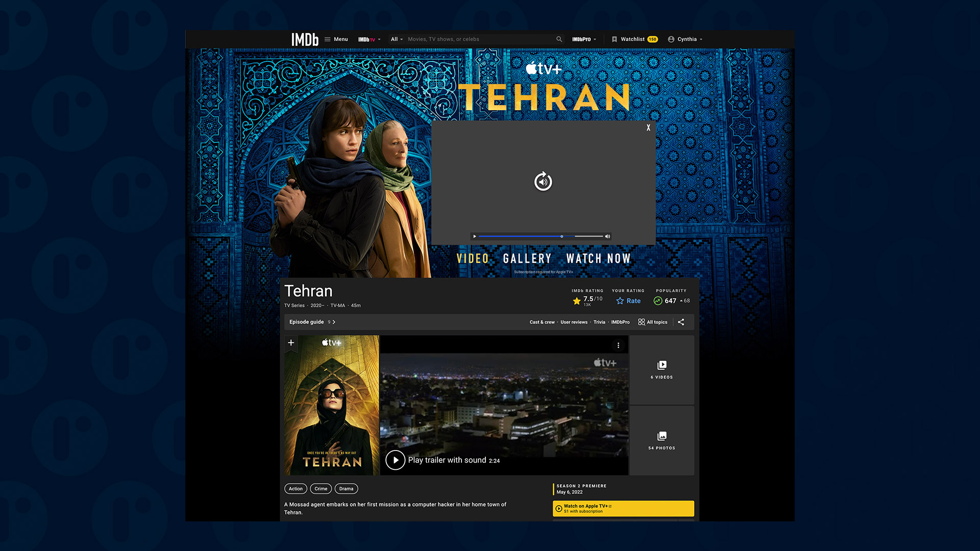This screenshot has height=551, width=980.
Task: Click the yellow IMDb rating star
Action: click(577, 301)
